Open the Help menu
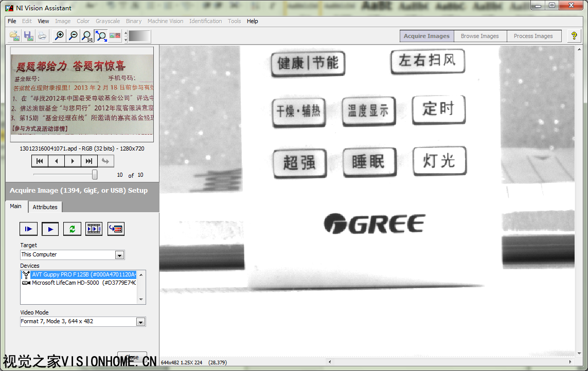 (252, 21)
